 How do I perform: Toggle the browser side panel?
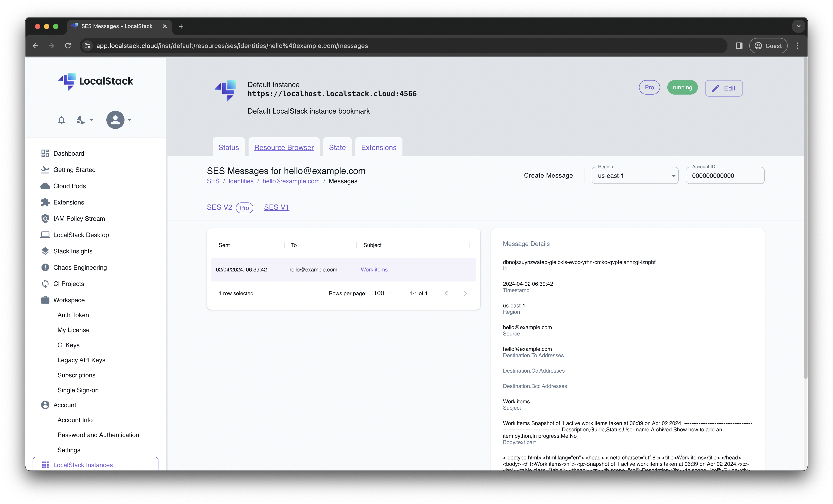pyautogui.click(x=739, y=46)
